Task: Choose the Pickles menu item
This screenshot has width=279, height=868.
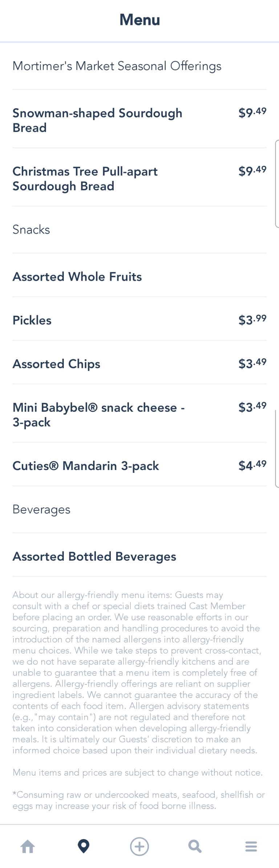Action: (32, 320)
